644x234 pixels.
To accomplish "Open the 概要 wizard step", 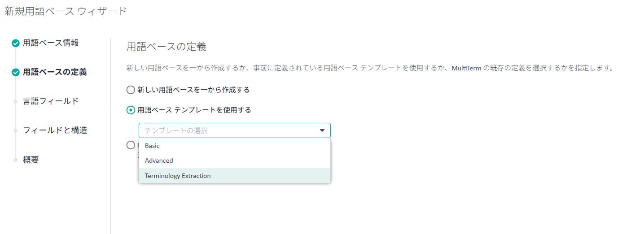I will click(31, 160).
